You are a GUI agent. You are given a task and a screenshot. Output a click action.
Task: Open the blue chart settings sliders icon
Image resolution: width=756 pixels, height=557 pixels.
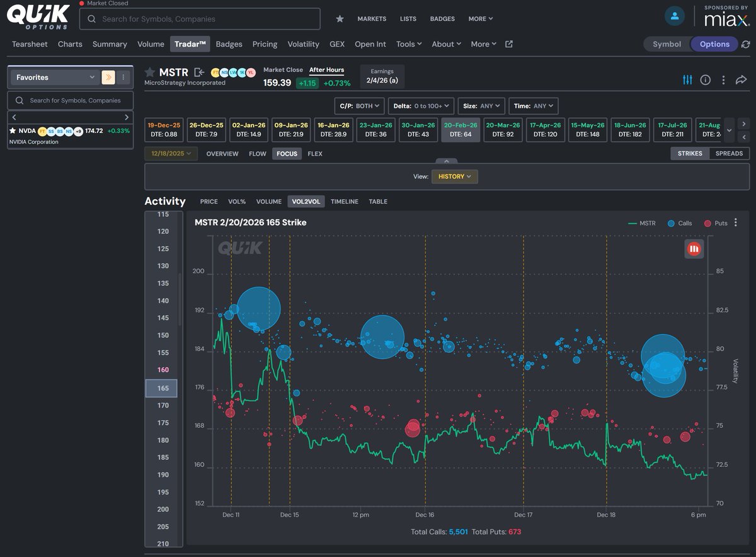click(687, 80)
